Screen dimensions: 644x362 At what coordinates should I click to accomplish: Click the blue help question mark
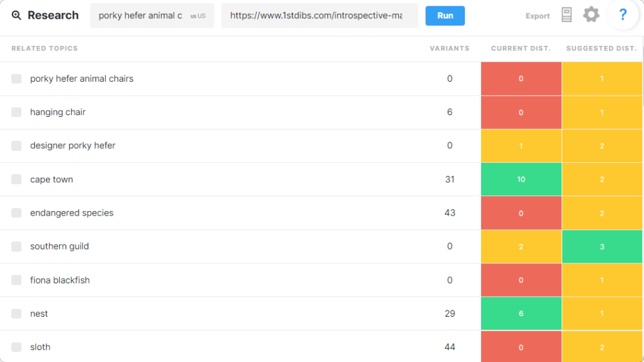click(x=622, y=14)
